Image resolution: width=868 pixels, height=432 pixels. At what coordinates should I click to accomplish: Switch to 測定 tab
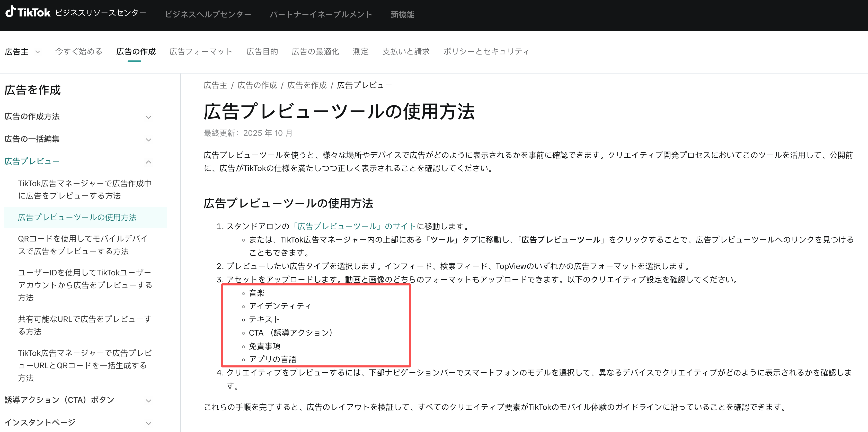(x=360, y=51)
